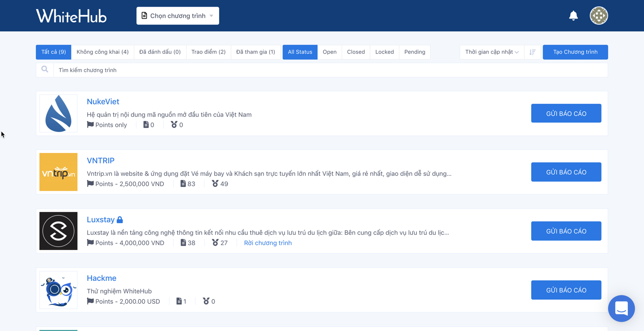Click the VNTRIP logo thumbnail
The height and width of the screenshot is (331, 644).
[58, 172]
